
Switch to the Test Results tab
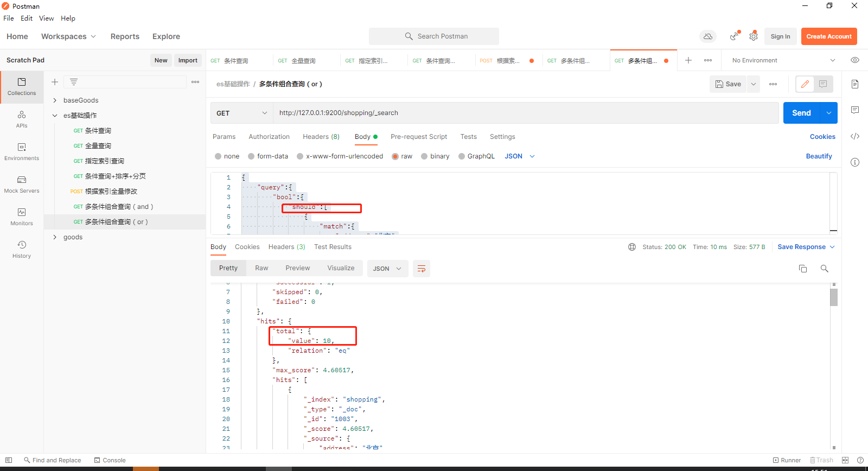pos(333,247)
